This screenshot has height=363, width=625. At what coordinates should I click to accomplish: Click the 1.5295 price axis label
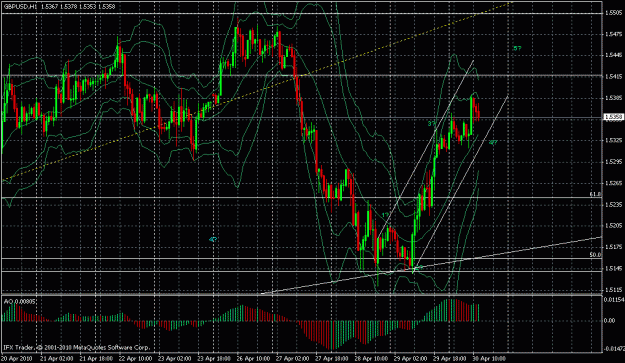[x=613, y=162]
